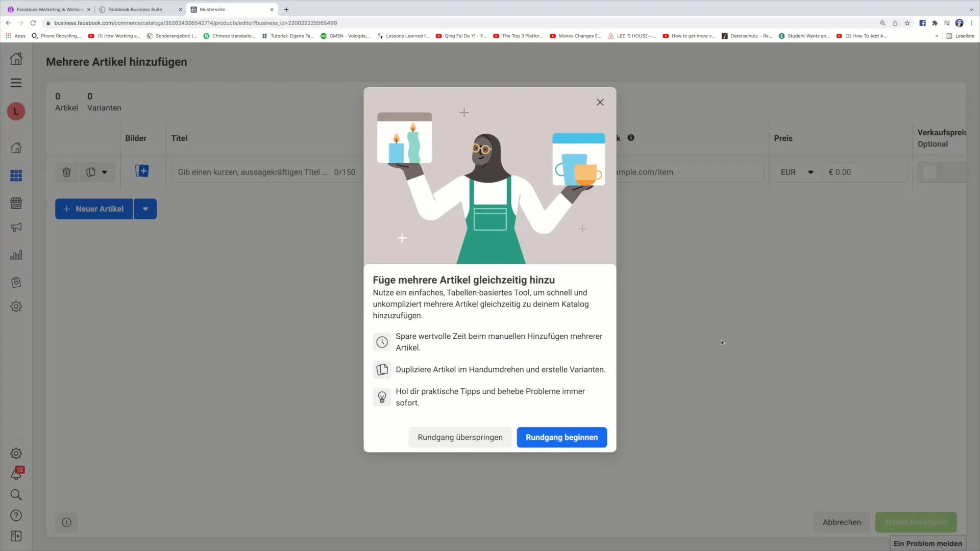Viewport: 980px width, 551px height.
Task: Open the Chrome profile avatar
Action: 959,23
